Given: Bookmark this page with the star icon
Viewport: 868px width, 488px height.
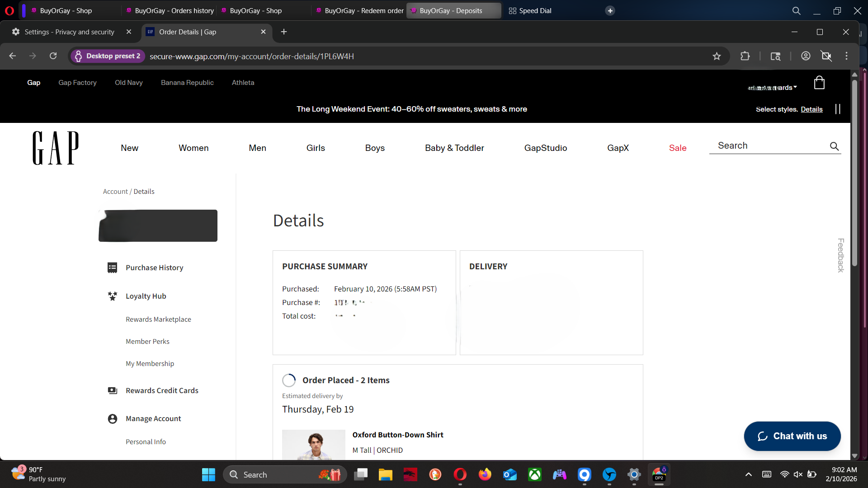Looking at the screenshot, I should tap(717, 56).
